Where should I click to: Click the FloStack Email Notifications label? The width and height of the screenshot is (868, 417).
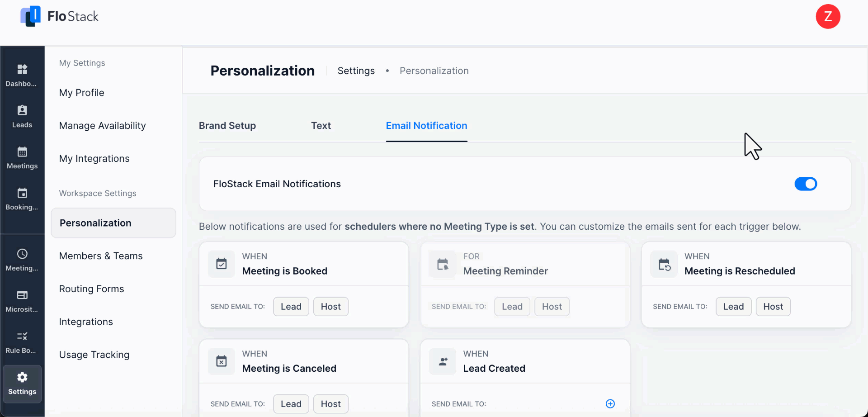(277, 184)
